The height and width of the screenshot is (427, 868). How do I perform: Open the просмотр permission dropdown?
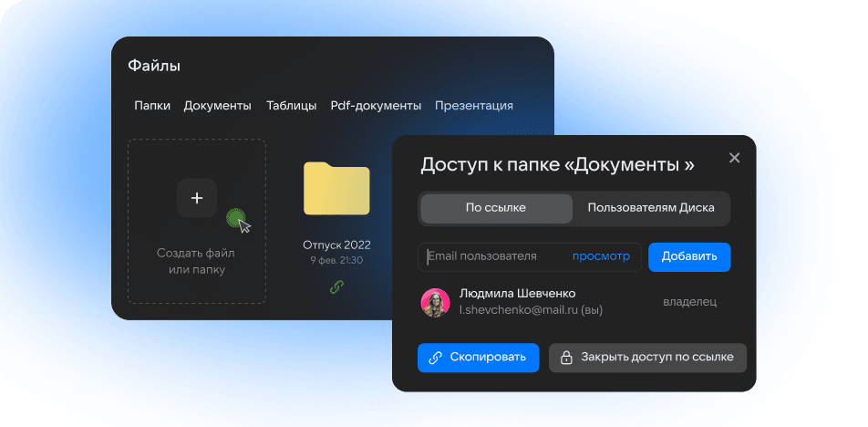pos(601,256)
